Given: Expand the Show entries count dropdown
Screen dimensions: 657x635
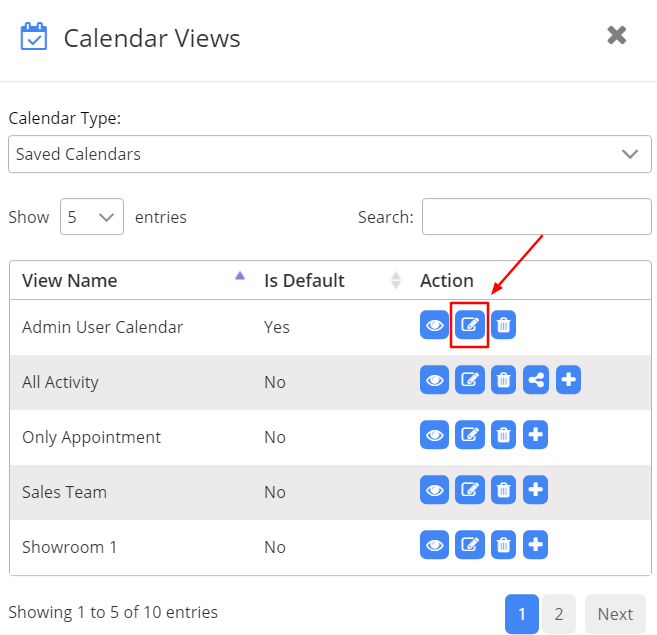Looking at the screenshot, I should point(91,217).
